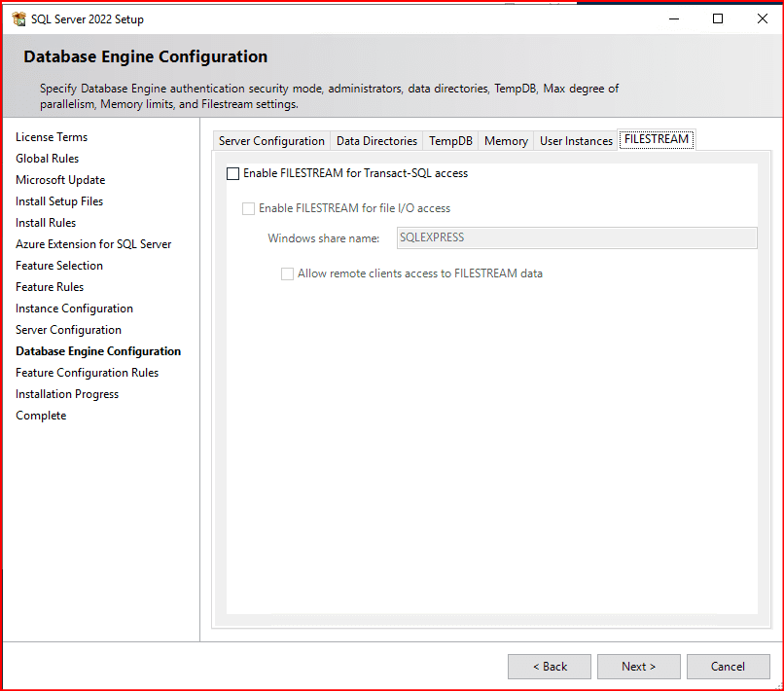Close the SQL Server 2022 Setup window
The width and height of the screenshot is (784, 691).
pyautogui.click(x=762, y=19)
